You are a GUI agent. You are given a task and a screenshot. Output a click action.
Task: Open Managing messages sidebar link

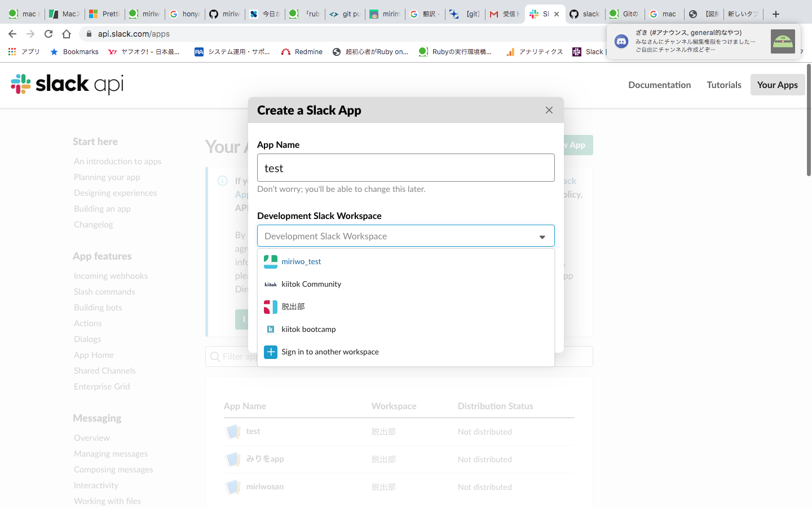point(111,454)
